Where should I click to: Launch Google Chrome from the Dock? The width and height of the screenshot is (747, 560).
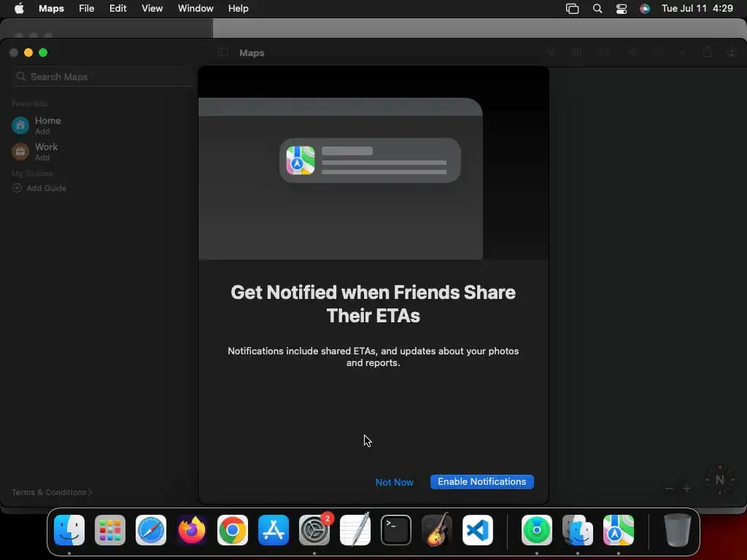click(233, 530)
